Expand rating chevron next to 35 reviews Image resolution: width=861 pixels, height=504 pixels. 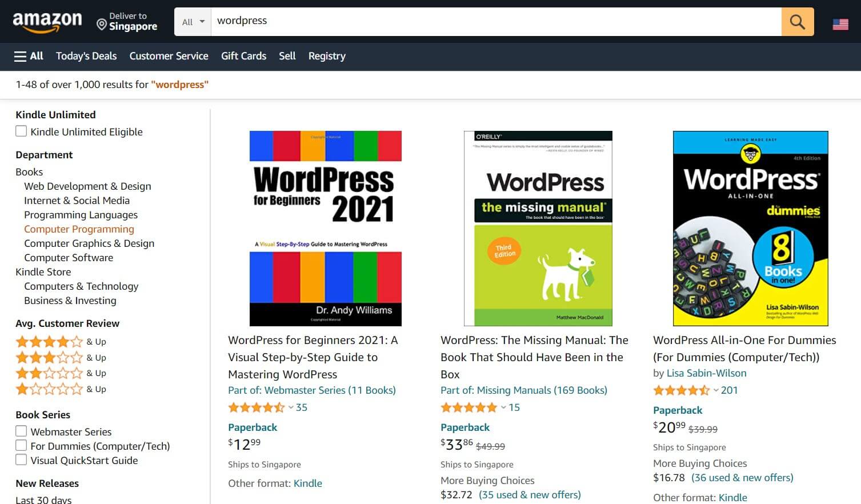(x=291, y=407)
